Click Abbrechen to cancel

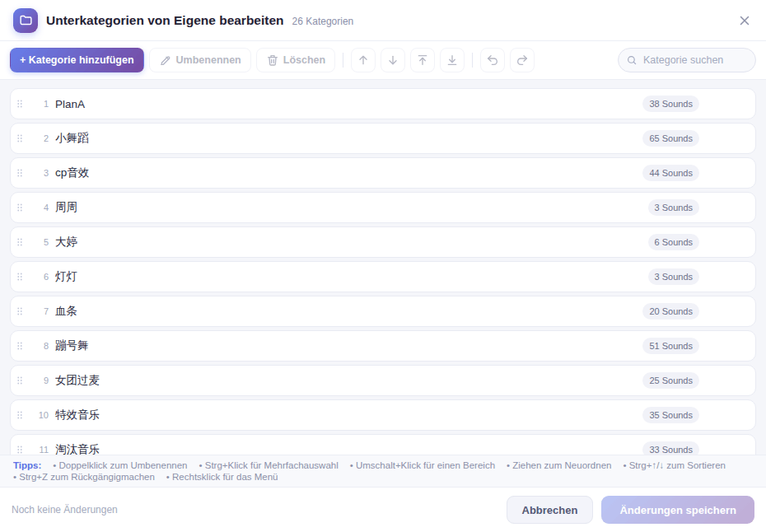point(549,510)
